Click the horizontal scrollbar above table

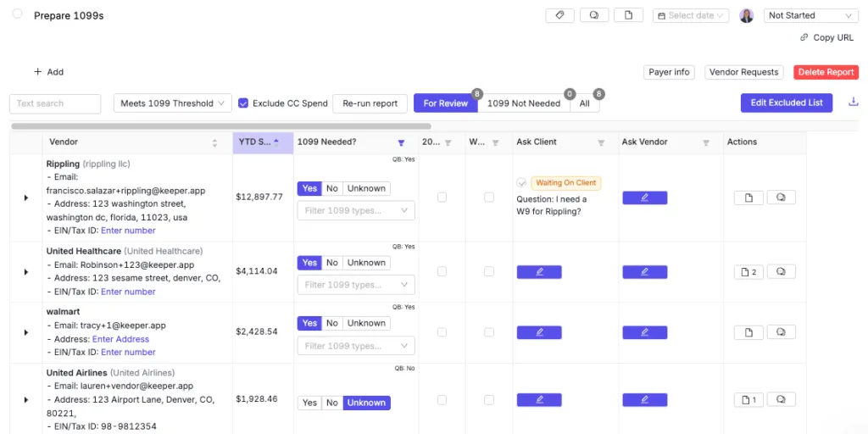point(221,126)
